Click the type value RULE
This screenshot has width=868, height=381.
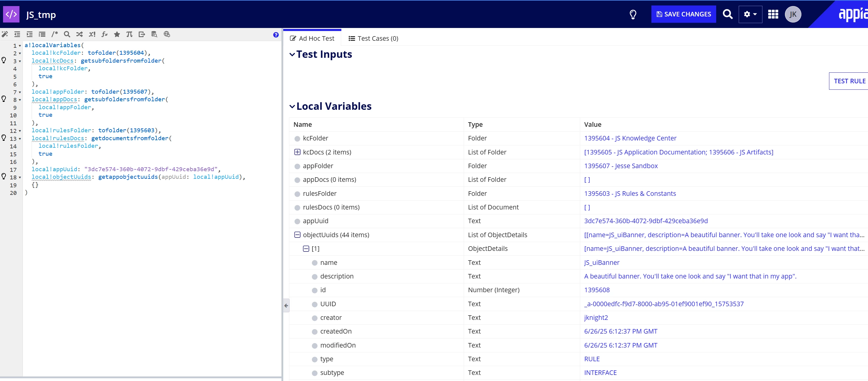[x=592, y=359]
